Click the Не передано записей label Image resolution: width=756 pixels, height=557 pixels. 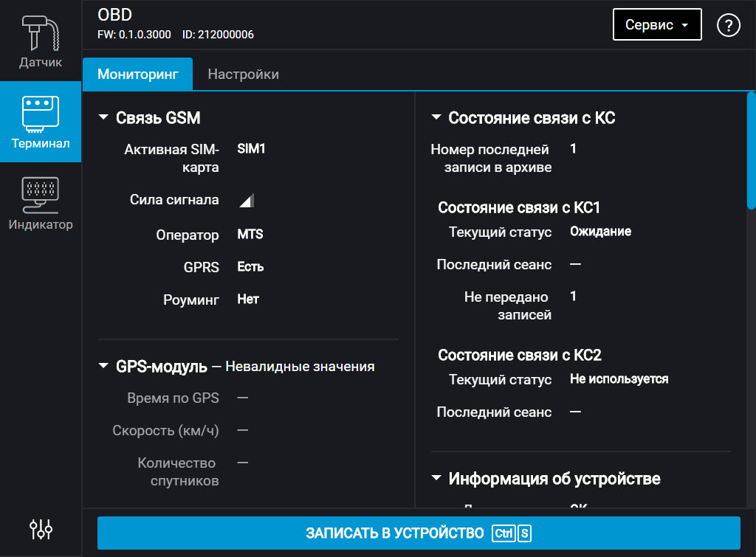[508, 305]
